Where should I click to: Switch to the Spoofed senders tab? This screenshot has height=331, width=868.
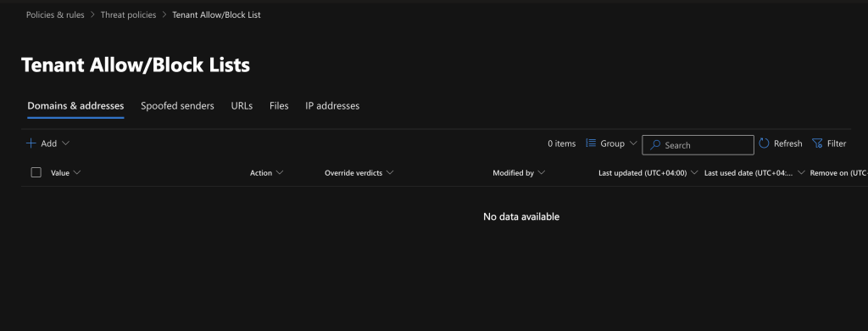point(177,106)
